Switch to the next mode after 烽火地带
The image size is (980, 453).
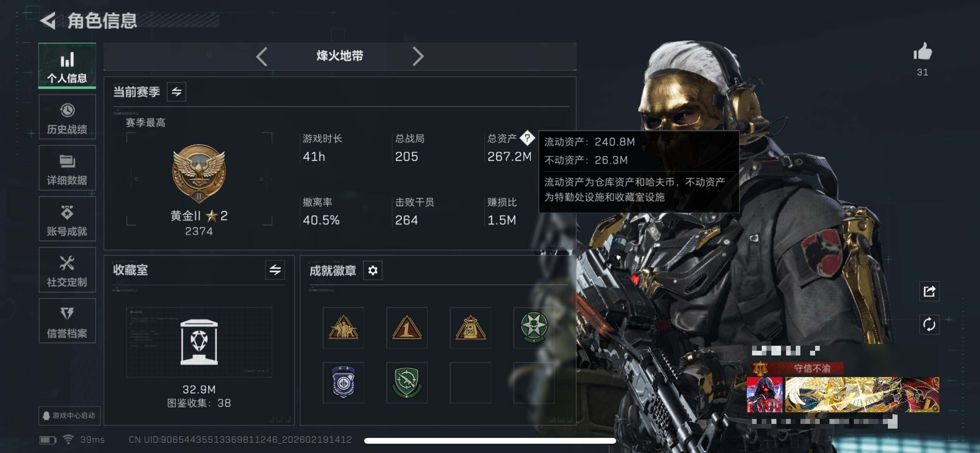(x=418, y=57)
